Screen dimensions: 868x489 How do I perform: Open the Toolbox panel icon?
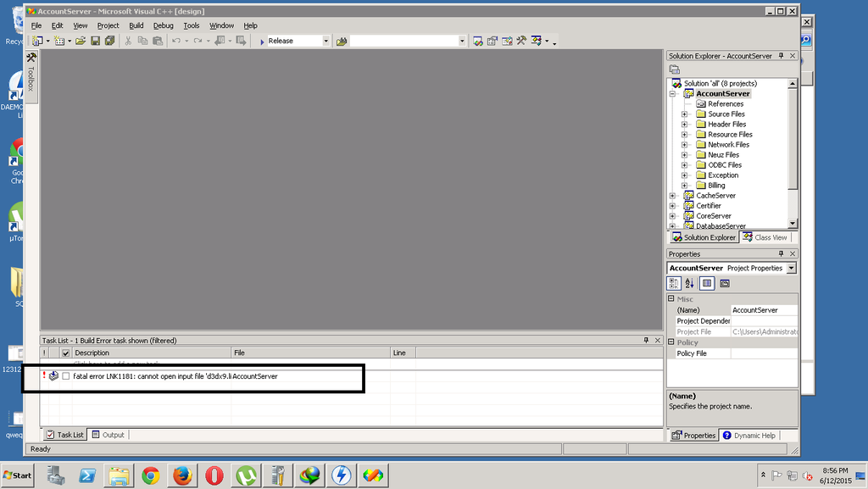point(31,58)
